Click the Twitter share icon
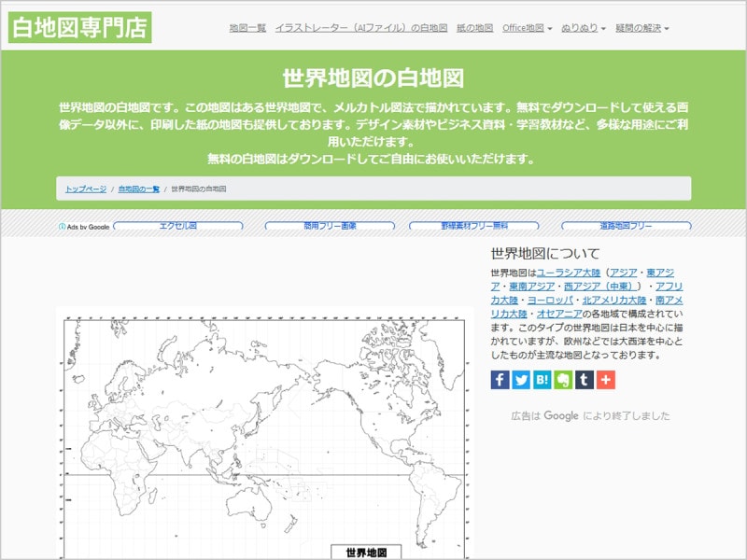 click(x=521, y=380)
